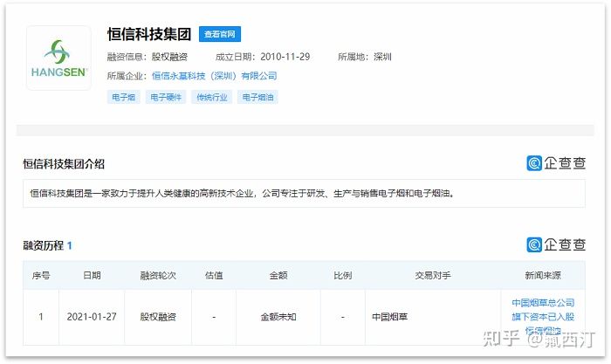Viewport: 611px width, 364px height.
Task: Select the 电子硬件 tag
Action: (x=166, y=97)
